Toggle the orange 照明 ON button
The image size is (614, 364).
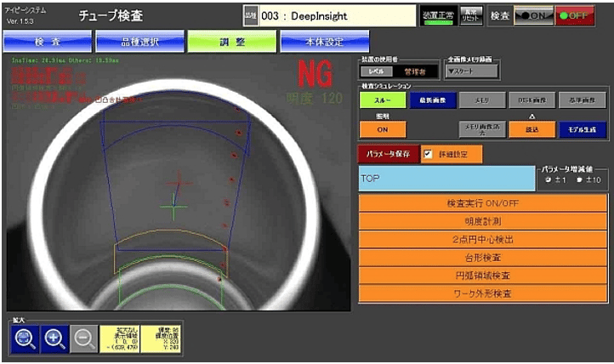coord(383,129)
